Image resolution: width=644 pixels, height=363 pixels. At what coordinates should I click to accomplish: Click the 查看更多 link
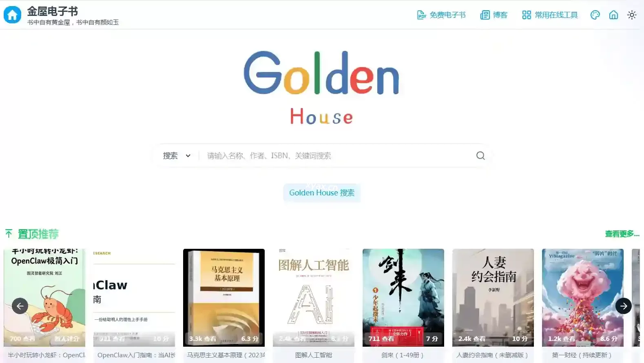622,234
